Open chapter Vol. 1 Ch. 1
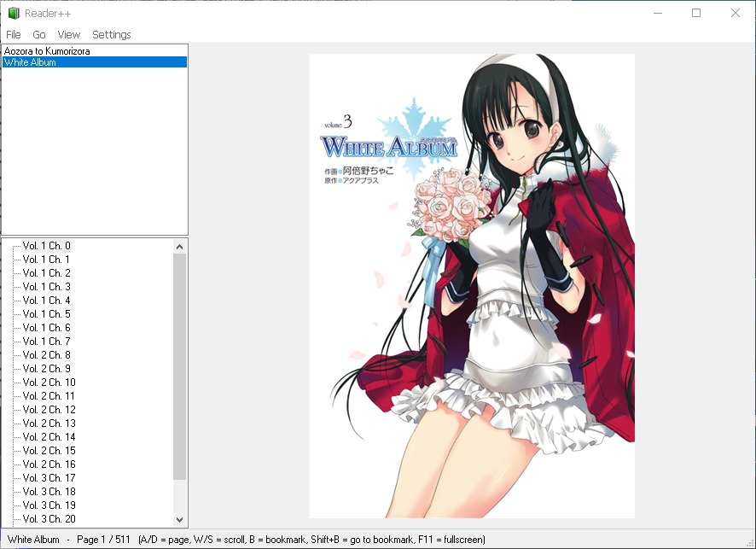 tap(46, 260)
